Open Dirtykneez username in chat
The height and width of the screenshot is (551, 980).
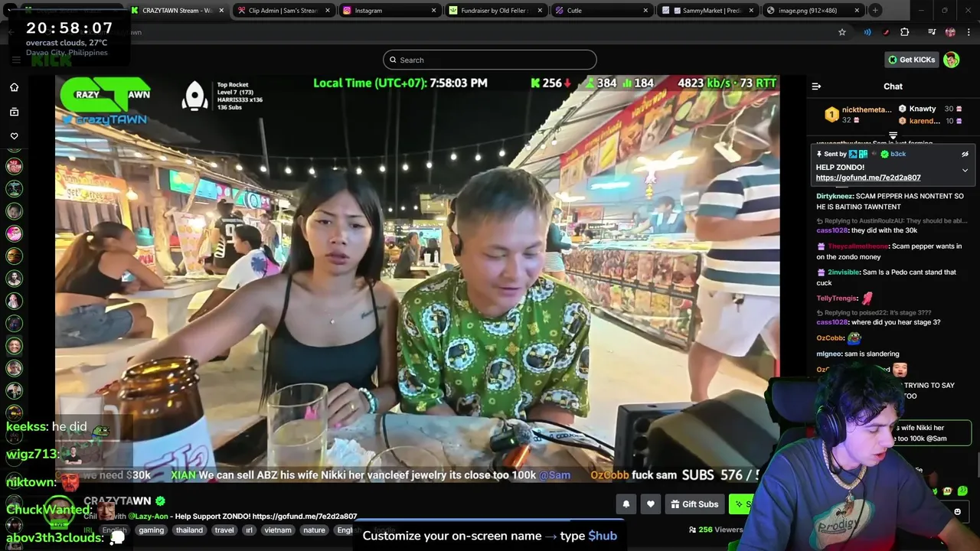[x=835, y=196]
